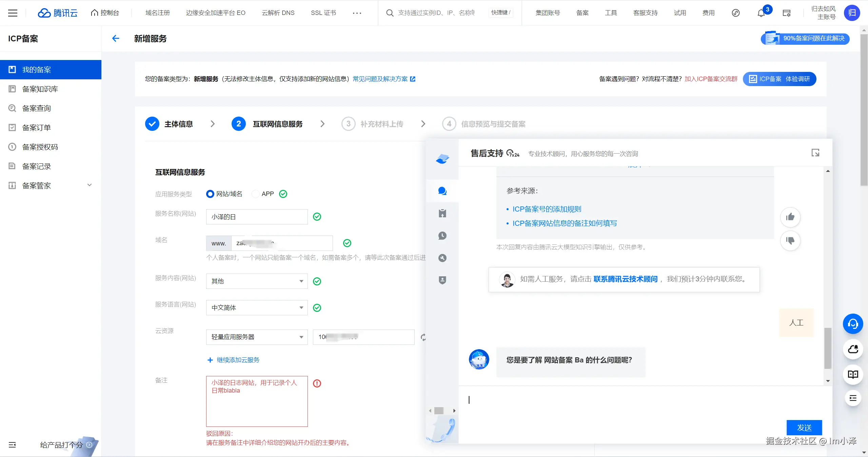
Task: Open the 轻量应用服务器 cloud resource dropdown
Action: tap(257, 337)
